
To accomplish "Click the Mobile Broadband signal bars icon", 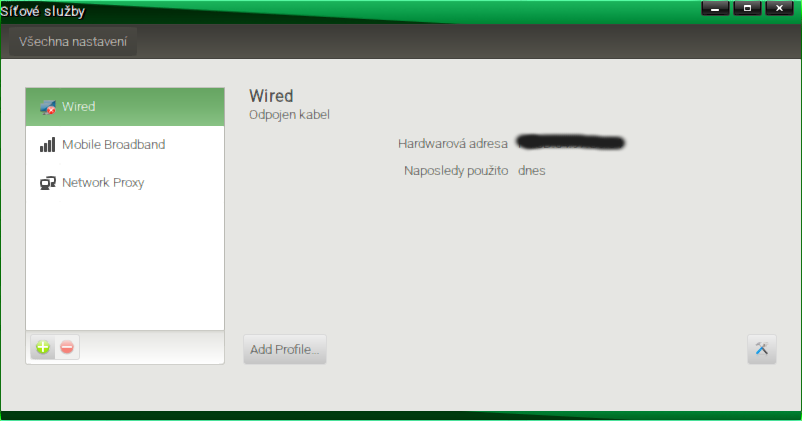I will pos(48,145).
